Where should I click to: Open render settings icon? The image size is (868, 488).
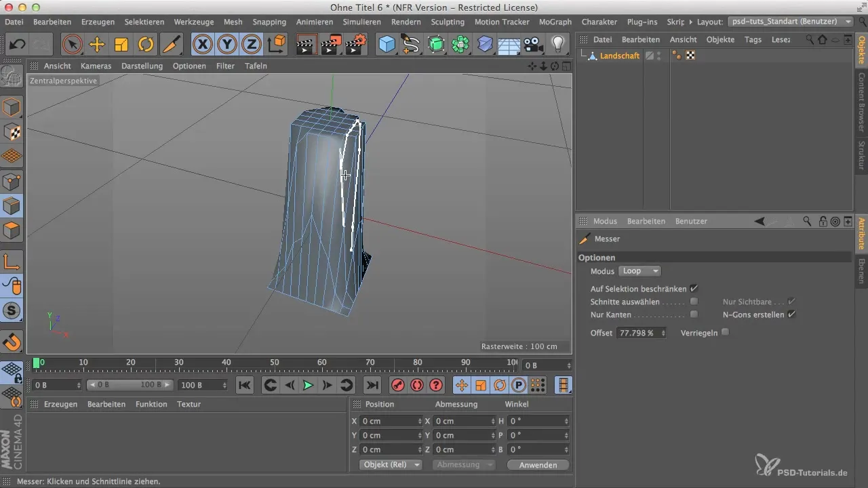coord(356,45)
